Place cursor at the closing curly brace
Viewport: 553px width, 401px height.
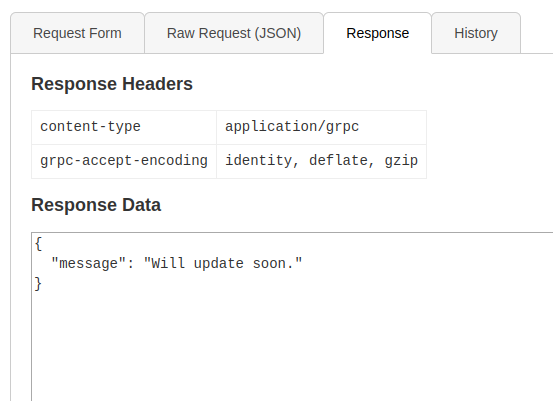pyautogui.click(x=38, y=284)
